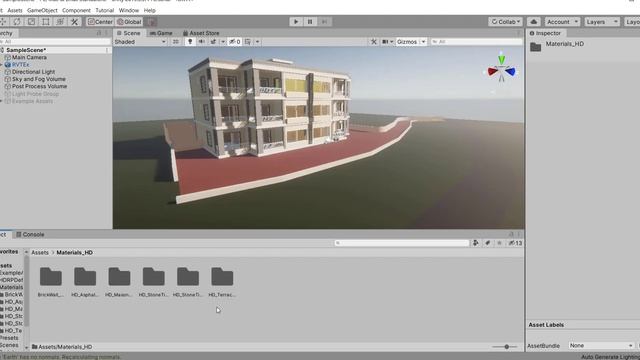Screen dimensions: 640x360
Task: Toggle 2D view mode in Scene toolbar
Action: pos(176,42)
